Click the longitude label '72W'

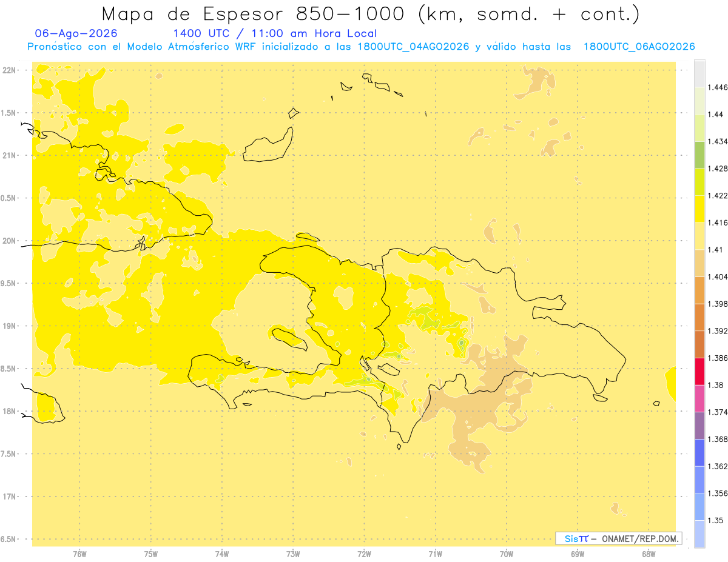tap(364, 554)
